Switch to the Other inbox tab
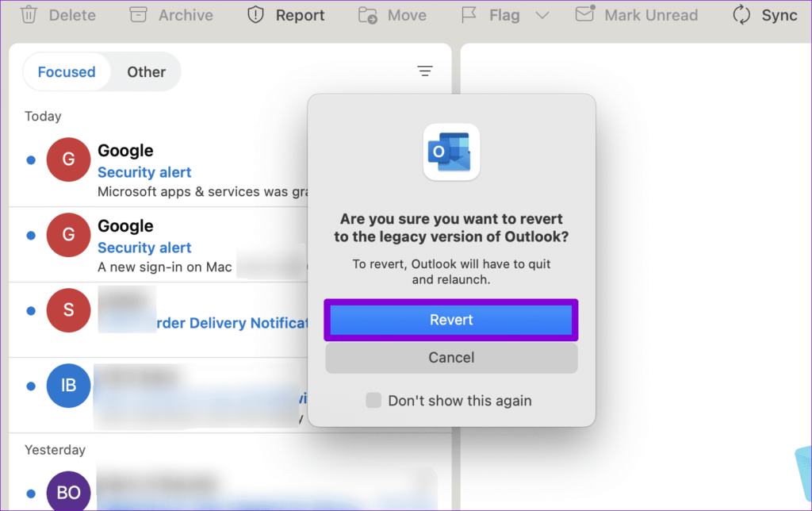The image size is (812, 511). coord(146,71)
